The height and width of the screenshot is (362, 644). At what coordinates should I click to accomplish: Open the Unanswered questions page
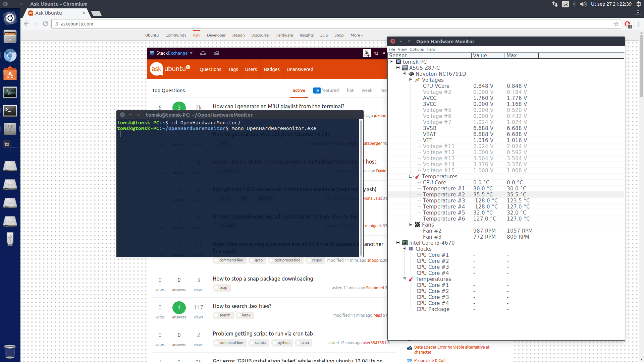(300, 69)
